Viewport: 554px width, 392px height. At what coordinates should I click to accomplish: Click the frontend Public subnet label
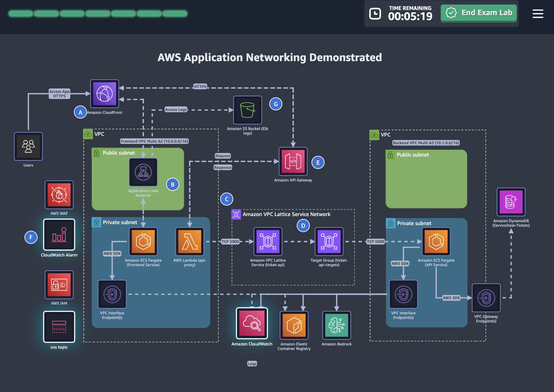click(x=119, y=153)
